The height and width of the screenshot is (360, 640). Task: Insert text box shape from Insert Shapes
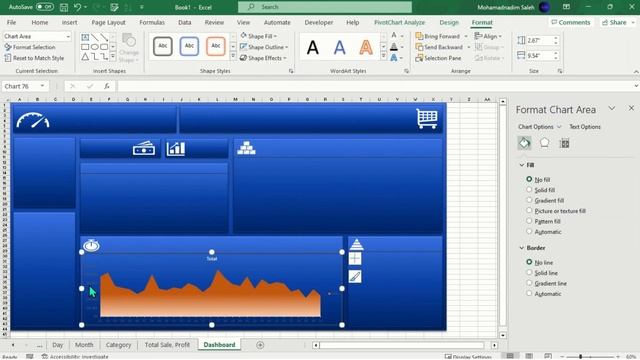85,37
